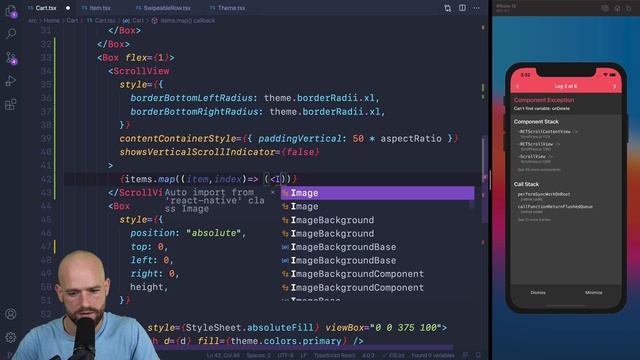This screenshot has width=640, height=360.
Task: Click the simulator screenshot icon in title bar
Action: coord(605,8)
